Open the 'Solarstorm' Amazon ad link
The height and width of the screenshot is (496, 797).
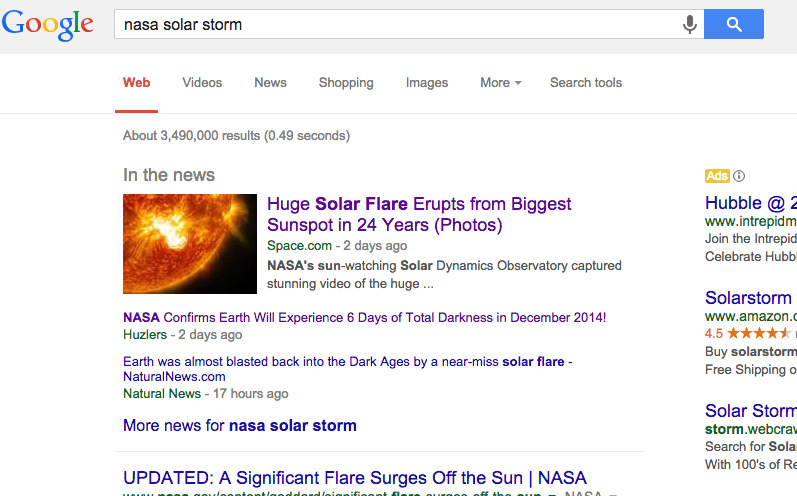(748, 298)
